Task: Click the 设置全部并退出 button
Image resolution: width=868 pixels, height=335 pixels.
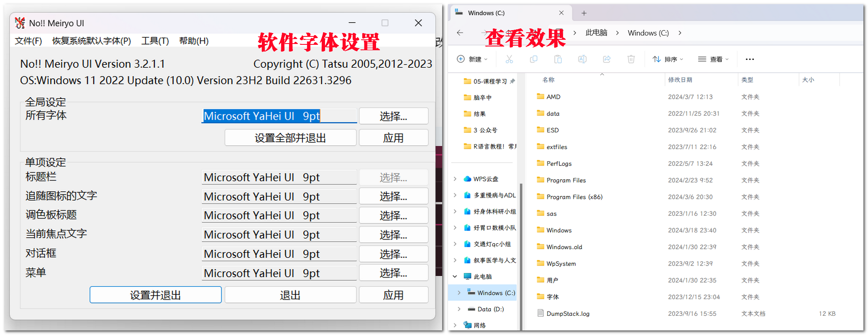Action: [290, 138]
